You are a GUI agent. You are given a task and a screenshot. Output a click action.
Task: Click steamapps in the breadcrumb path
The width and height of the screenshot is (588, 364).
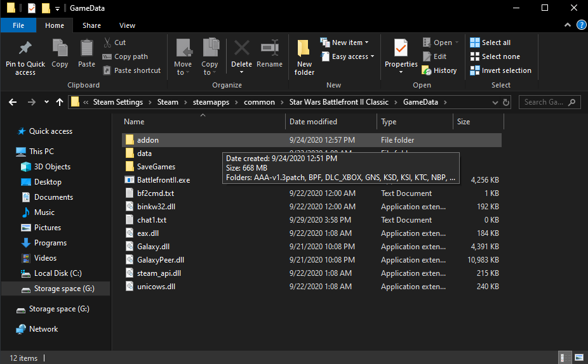211,102
